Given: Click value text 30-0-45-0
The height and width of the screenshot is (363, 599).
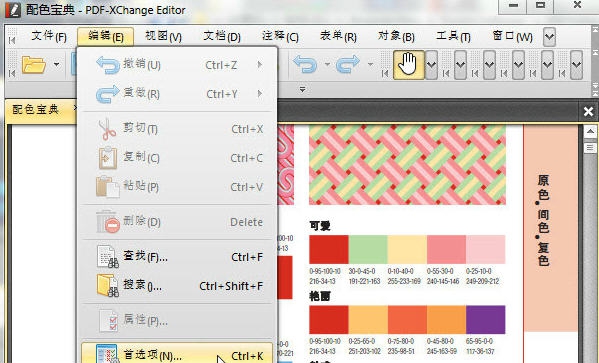Looking at the screenshot, I should click(362, 271).
